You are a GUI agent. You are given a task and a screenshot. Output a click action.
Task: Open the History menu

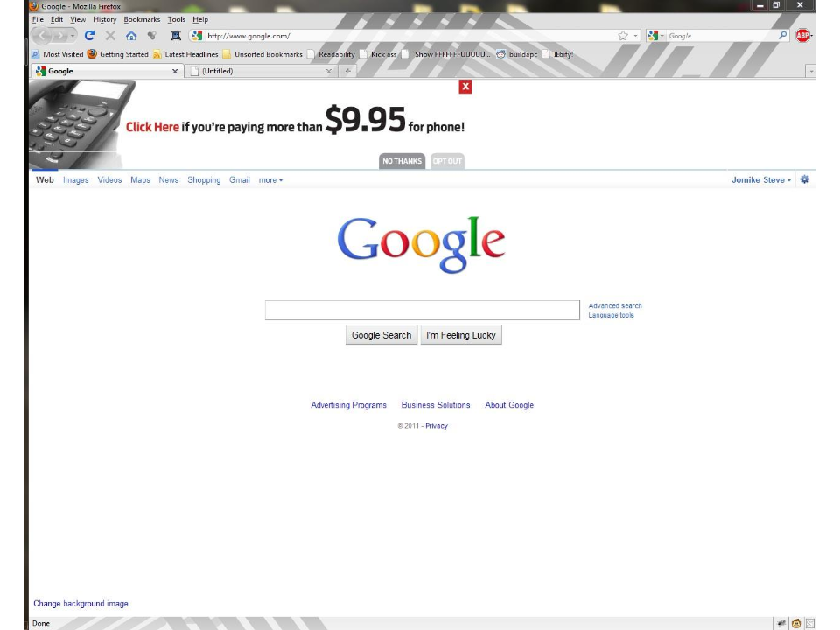tap(104, 19)
